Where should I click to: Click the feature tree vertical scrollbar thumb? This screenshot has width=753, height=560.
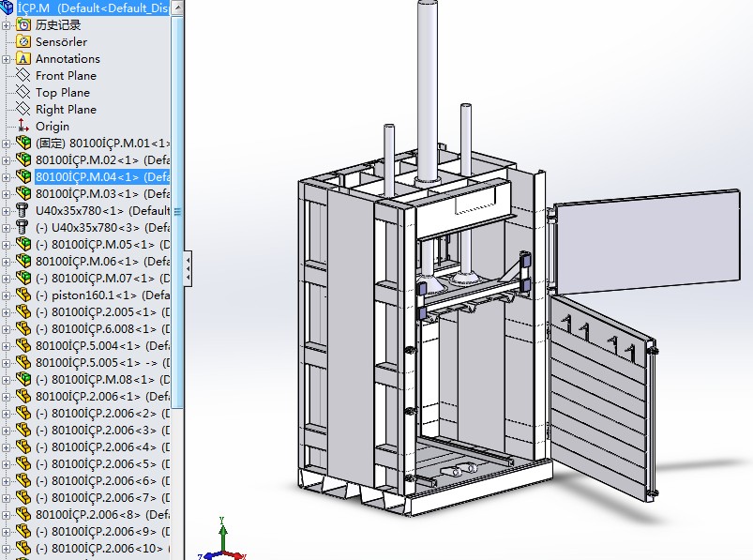[177, 212]
